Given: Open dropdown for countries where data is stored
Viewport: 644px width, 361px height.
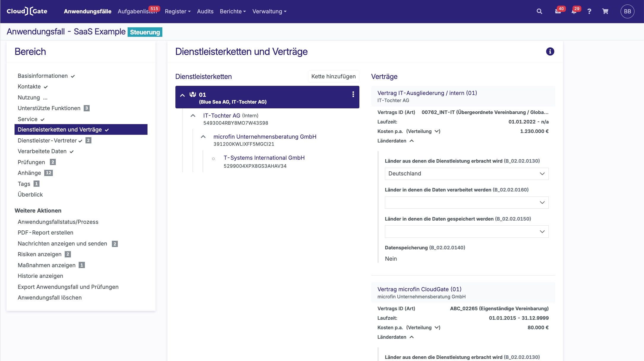Looking at the screenshot, I should [466, 232].
